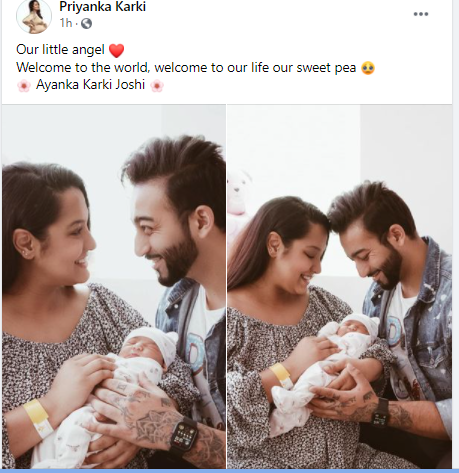Open Priyanka Karki's profile picture avatar
The height and width of the screenshot is (473, 459).
[34, 16]
